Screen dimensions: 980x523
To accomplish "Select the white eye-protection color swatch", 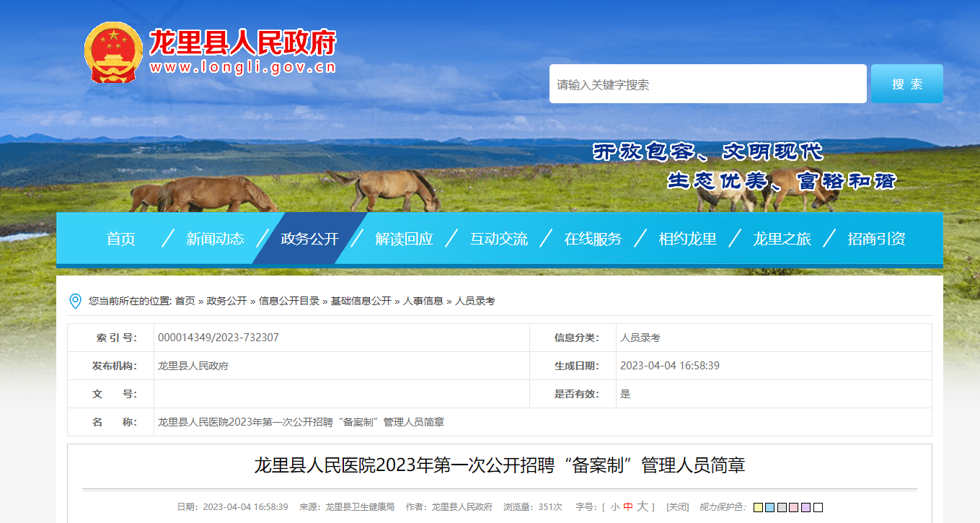I will 818,507.
